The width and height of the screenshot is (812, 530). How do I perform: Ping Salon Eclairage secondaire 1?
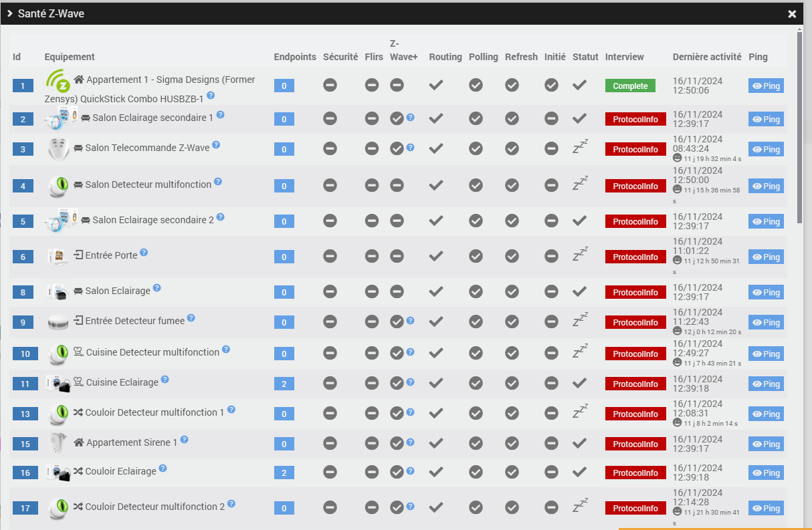pos(766,119)
